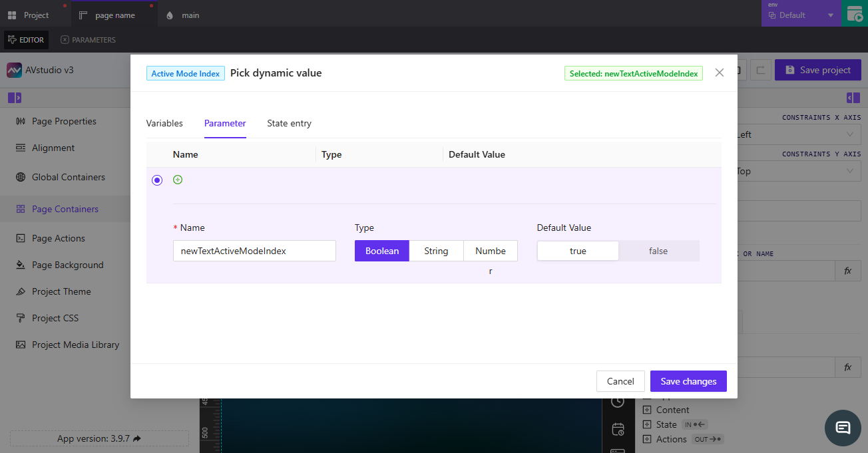Open Page Properties in the left sidebar
The width and height of the screenshot is (868, 453).
[x=63, y=121]
